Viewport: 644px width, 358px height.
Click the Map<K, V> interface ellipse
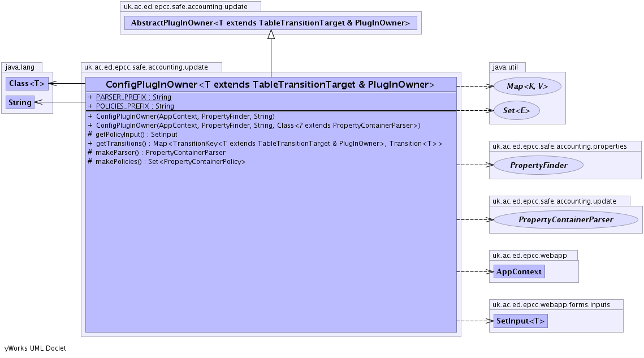coord(527,86)
